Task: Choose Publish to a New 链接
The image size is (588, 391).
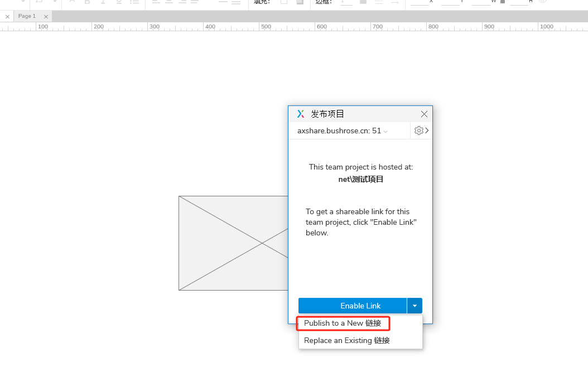Action: pos(343,323)
